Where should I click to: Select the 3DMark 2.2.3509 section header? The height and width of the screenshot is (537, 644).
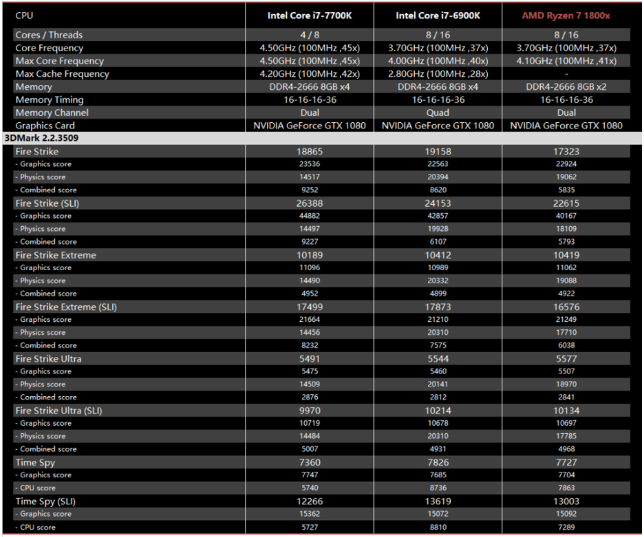pyautogui.click(x=42, y=138)
